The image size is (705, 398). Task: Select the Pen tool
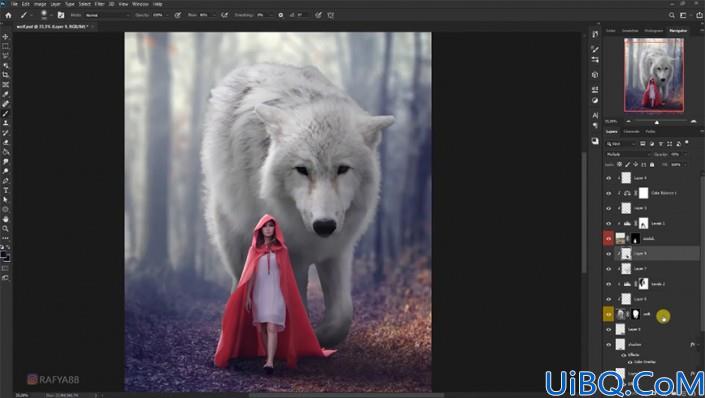[x=5, y=181]
